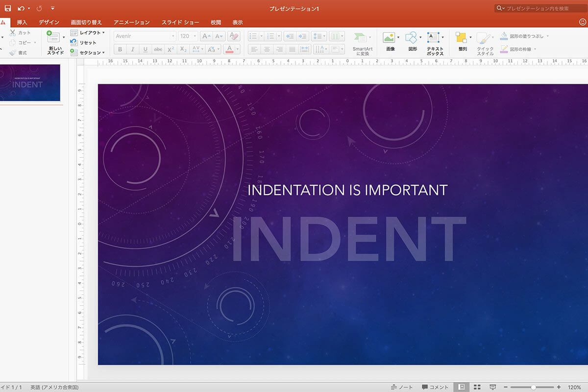This screenshot has width=588, height=392.
Task: Open the quick access toolbar customize arrow
Action: pos(52,8)
